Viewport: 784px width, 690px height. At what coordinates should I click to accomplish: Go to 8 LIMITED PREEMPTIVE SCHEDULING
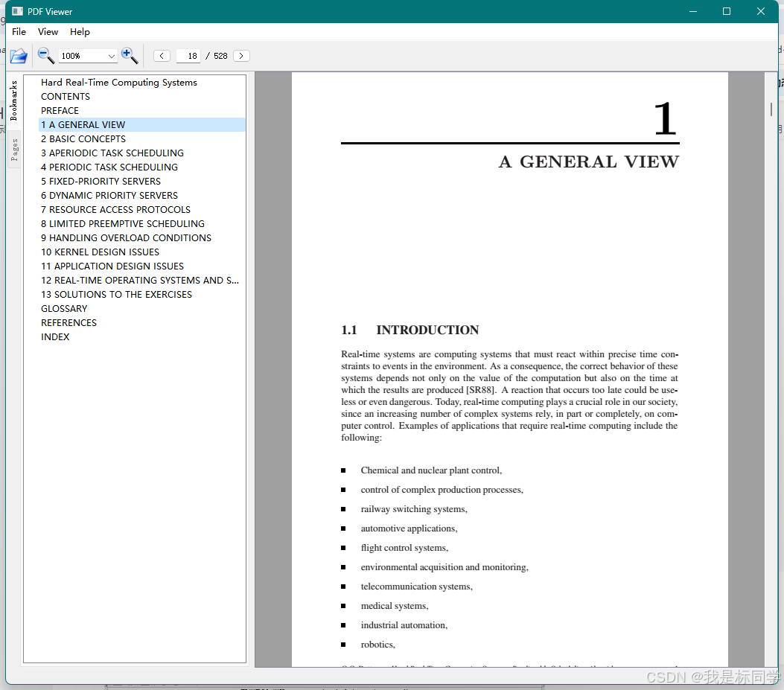coord(123,223)
